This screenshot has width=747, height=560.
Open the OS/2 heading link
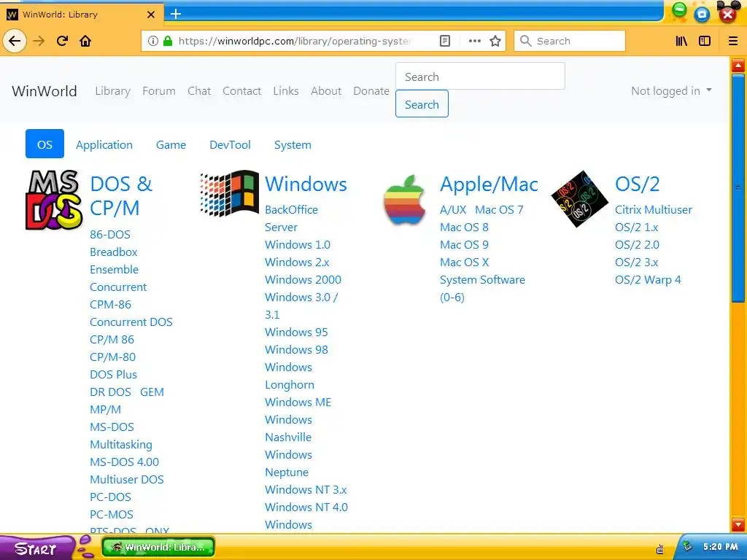pyautogui.click(x=638, y=184)
